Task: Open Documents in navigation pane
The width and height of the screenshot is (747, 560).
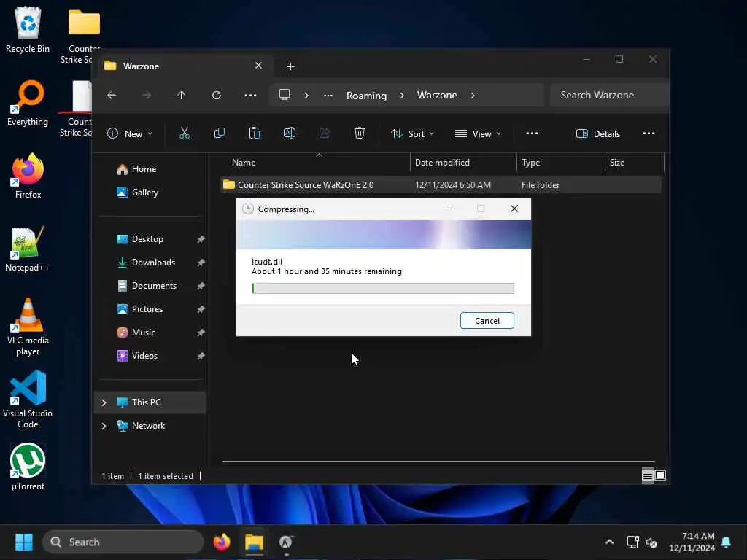Action: (147, 286)
